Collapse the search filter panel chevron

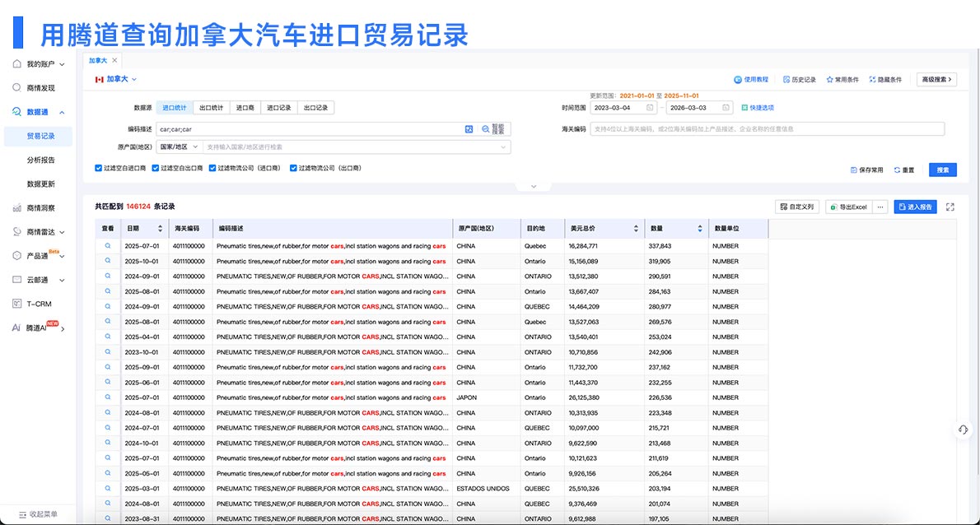533,186
